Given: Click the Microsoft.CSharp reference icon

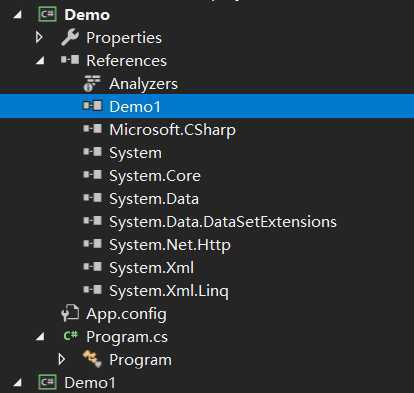Looking at the screenshot, I should [x=92, y=129].
